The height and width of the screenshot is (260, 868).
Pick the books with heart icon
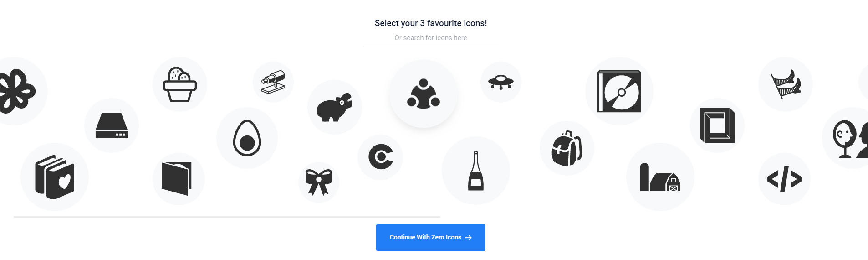(x=55, y=177)
